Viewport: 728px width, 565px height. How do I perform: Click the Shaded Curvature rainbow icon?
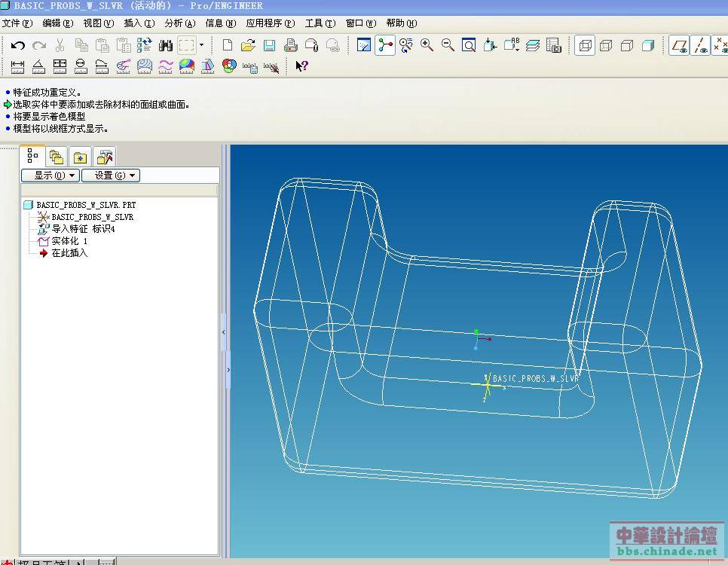[x=187, y=66]
